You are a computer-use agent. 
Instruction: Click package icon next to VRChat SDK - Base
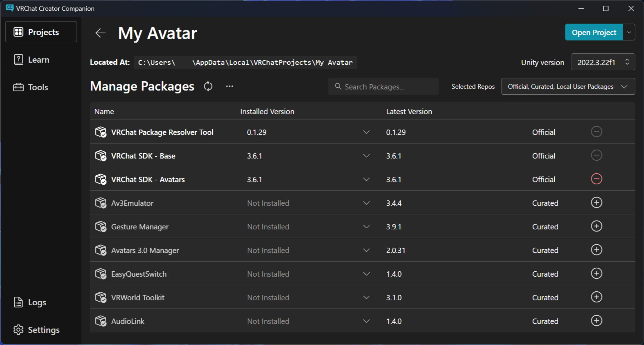101,156
